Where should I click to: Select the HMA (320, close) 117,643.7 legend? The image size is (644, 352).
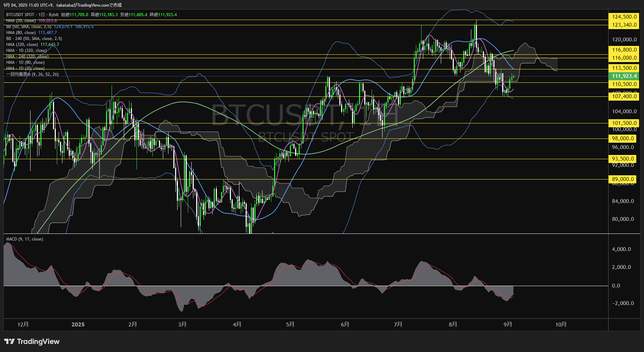click(x=33, y=45)
